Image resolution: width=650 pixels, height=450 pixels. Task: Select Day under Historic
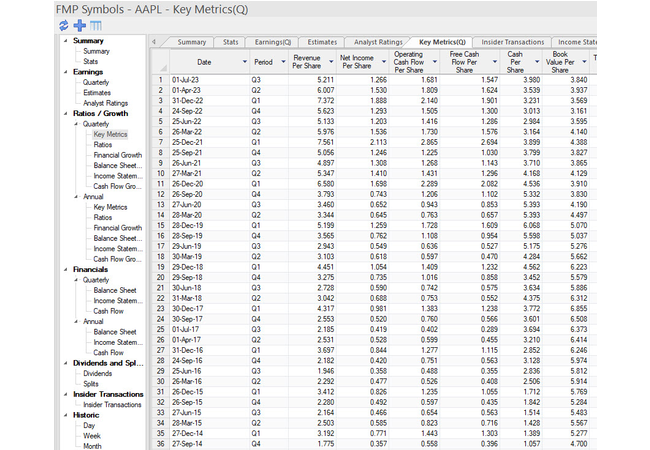pos(89,425)
